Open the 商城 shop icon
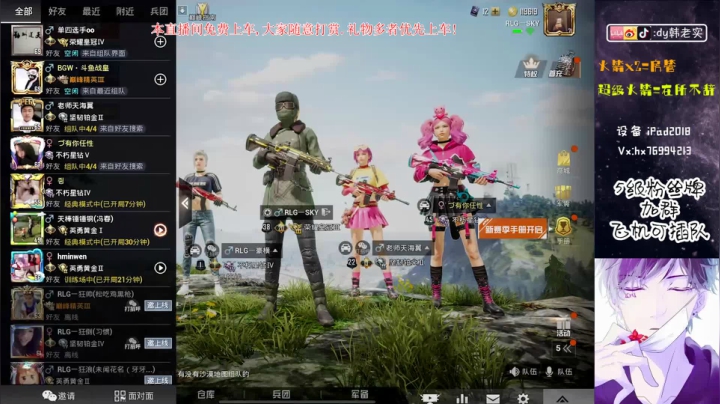Viewport: 720px width, 404px height. point(563,162)
